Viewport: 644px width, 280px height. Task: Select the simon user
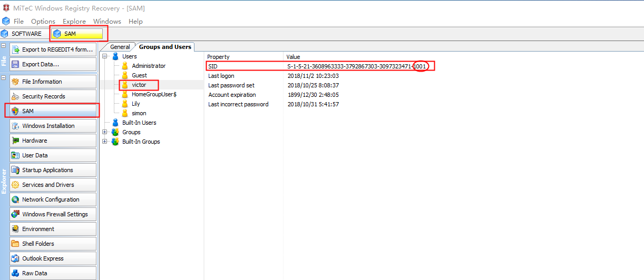[139, 113]
